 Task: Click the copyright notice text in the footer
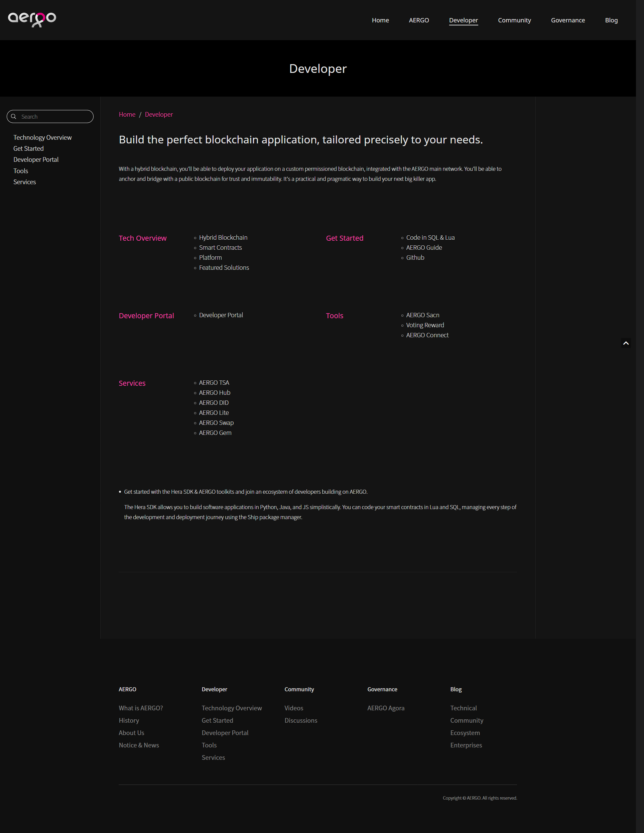coord(480,798)
